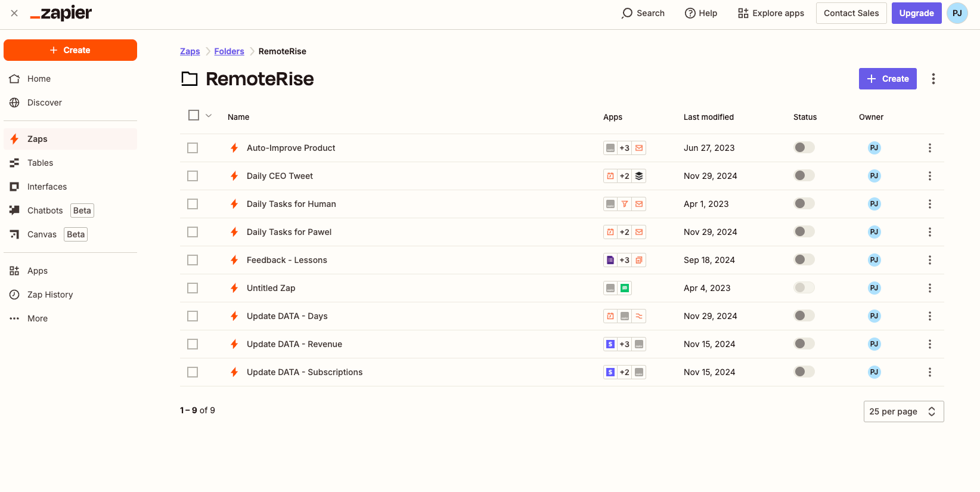
Task: Open the Untitled Zap name
Action: point(271,288)
